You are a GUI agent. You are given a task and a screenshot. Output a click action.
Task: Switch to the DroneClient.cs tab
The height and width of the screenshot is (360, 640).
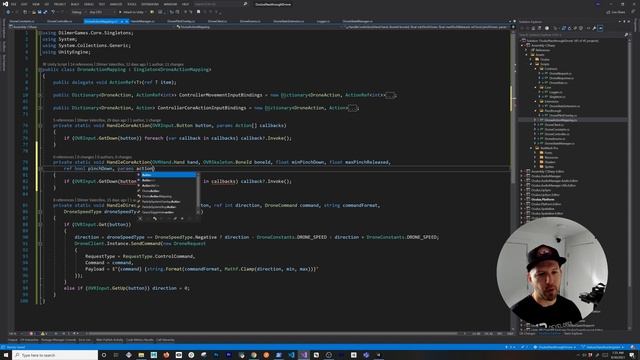click(x=218, y=21)
